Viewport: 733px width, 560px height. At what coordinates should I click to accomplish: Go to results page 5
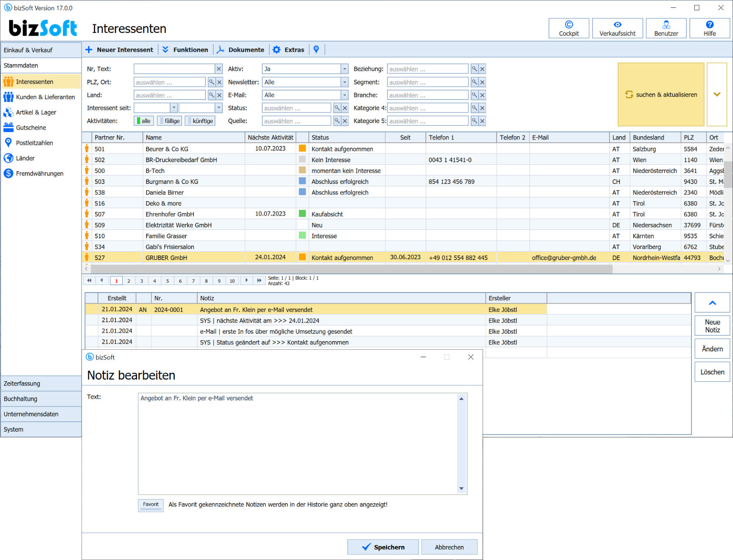(x=167, y=281)
